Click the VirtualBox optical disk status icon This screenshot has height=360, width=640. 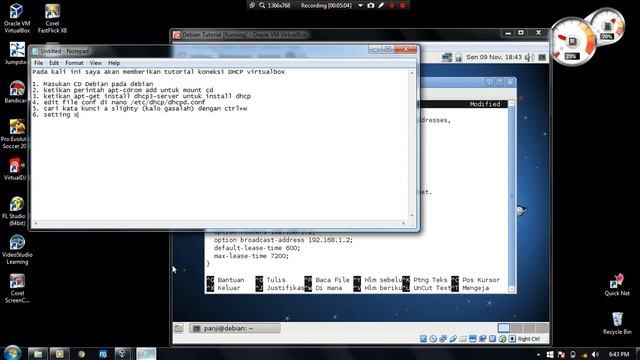pos(433,339)
